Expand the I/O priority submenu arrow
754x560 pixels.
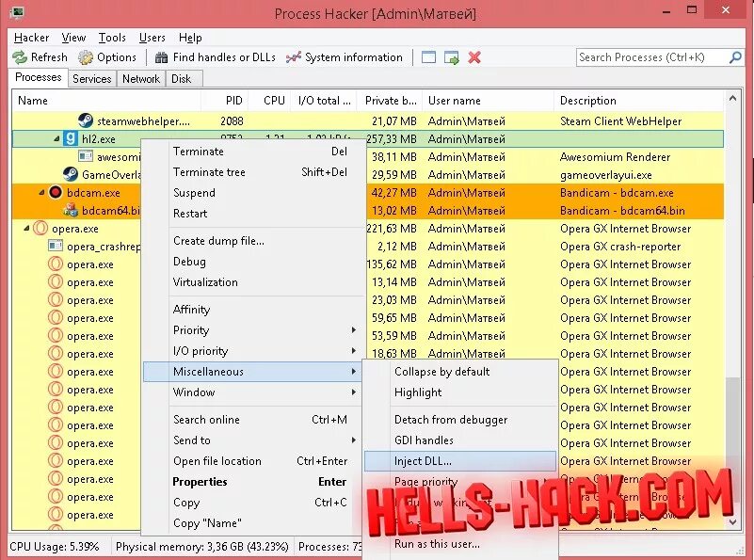point(353,350)
